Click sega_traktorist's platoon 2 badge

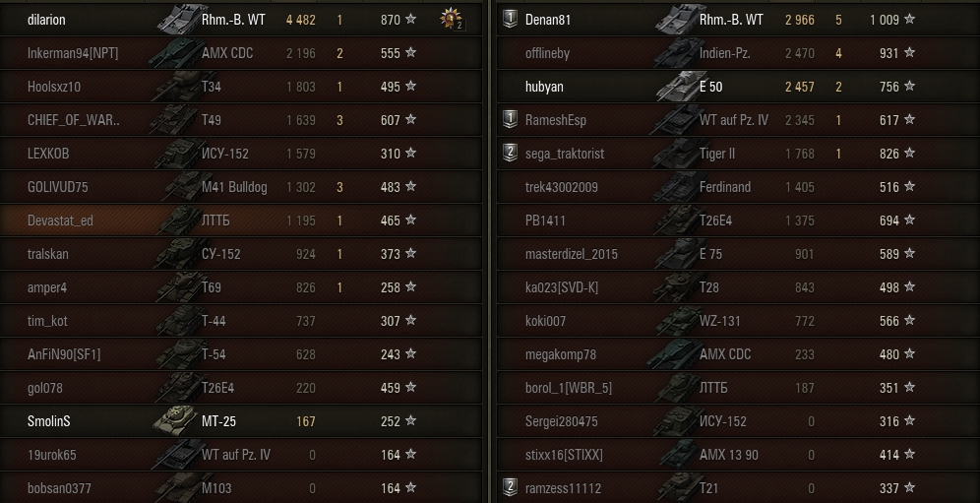point(510,154)
